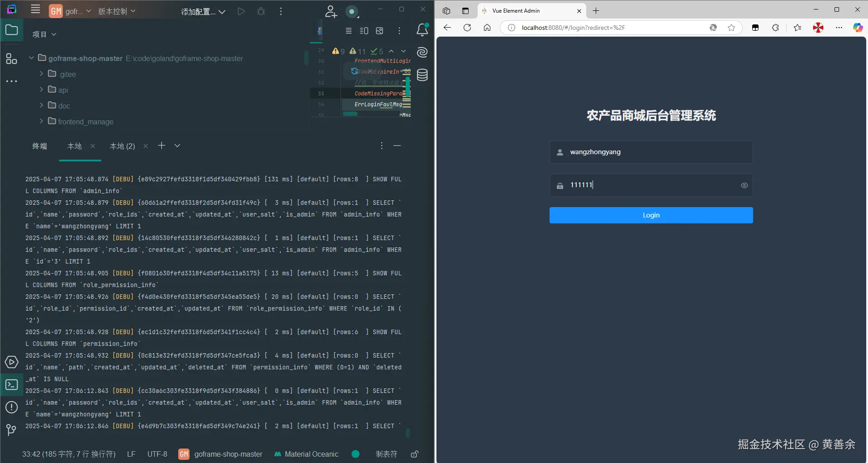
Task: Open the AI Assistant spiral icon
Action: click(422, 52)
